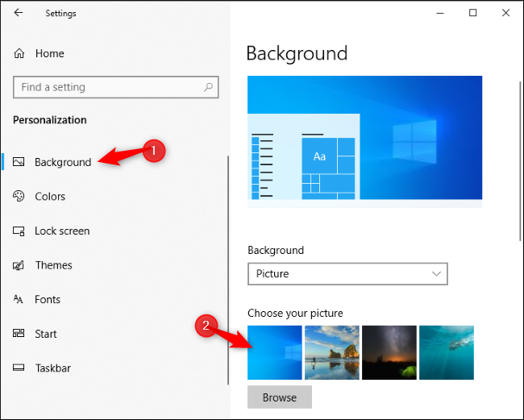Choose the underwater swimmer wallpaper thumbnail

click(x=447, y=352)
